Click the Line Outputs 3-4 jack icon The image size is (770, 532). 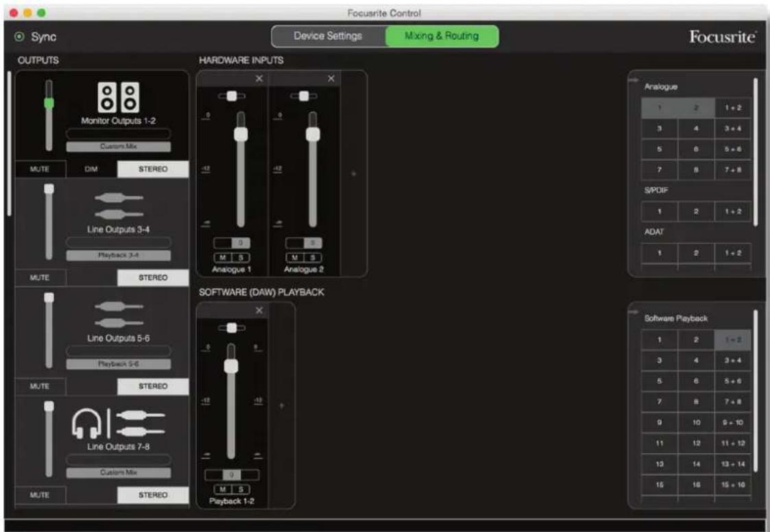click(119, 206)
